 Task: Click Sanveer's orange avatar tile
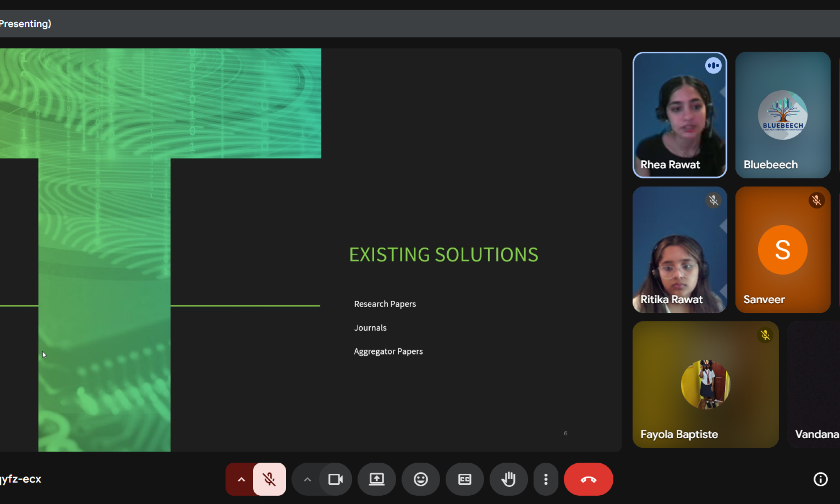[783, 249]
